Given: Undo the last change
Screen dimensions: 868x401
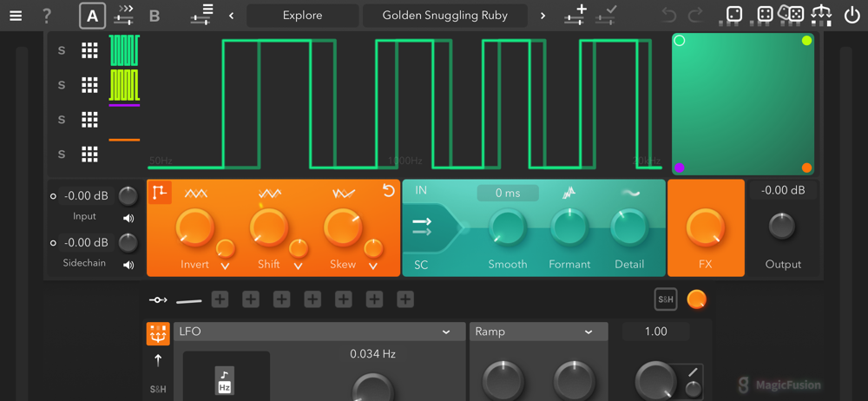Looking at the screenshot, I should click(668, 16).
